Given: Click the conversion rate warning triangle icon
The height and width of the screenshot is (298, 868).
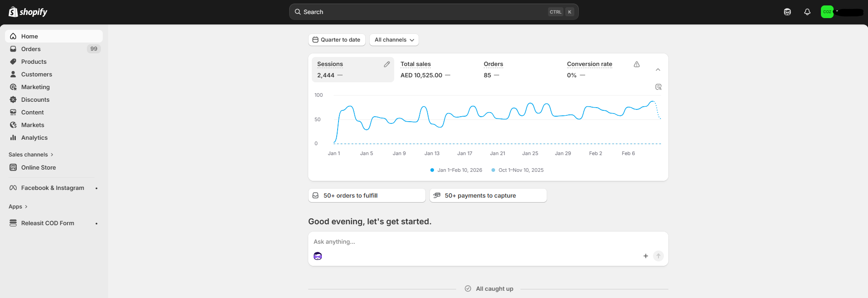Looking at the screenshot, I should 636,64.
